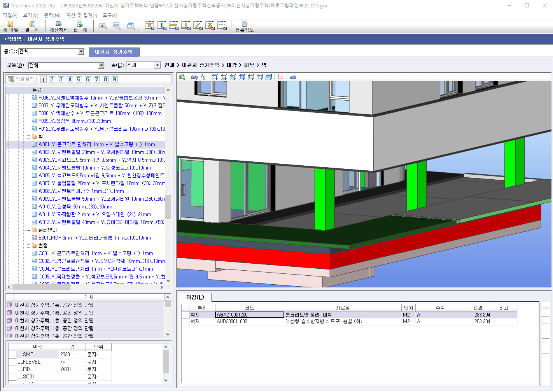553x392 pixels.
Task: Click 마감 in the breadcrumb path
Action: (232, 65)
